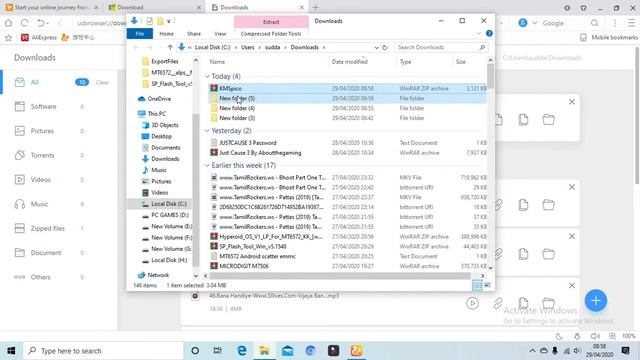
Task: Show Software category in Downloads sidebar
Action: (43, 107)
